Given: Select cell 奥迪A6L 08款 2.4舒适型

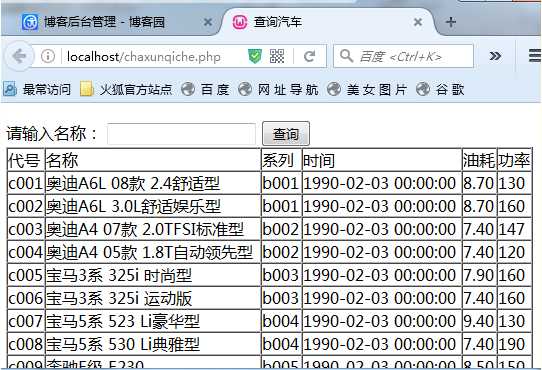Looking at the screenshot, I should (153, 183).
